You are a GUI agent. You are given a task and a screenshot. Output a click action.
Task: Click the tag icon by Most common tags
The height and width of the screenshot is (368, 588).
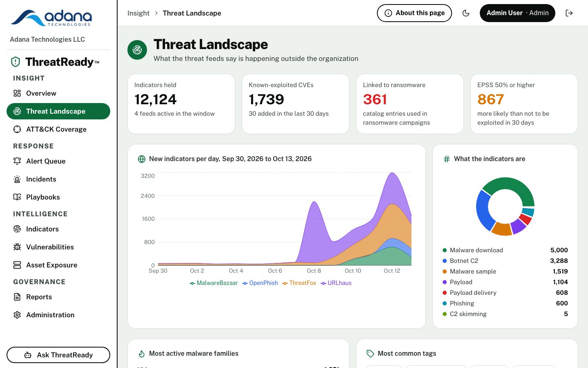tap(370, 354)
